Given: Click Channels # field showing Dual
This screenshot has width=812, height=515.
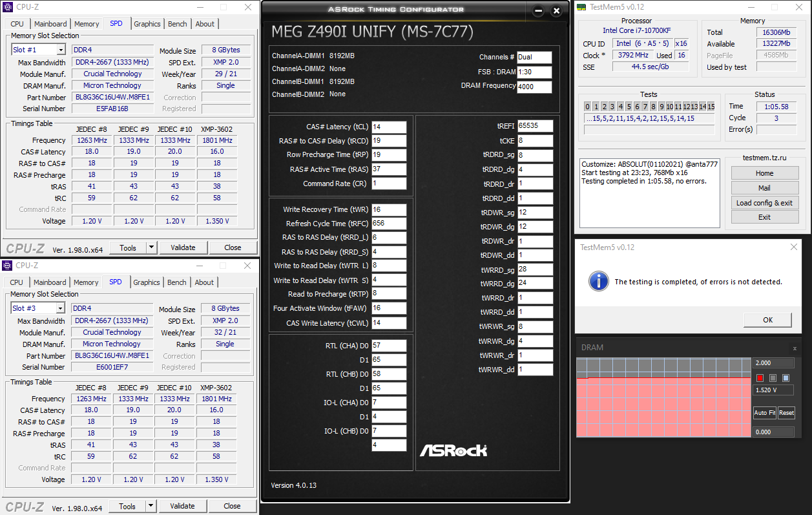Looking at the screenshot, I should [534, 58].
